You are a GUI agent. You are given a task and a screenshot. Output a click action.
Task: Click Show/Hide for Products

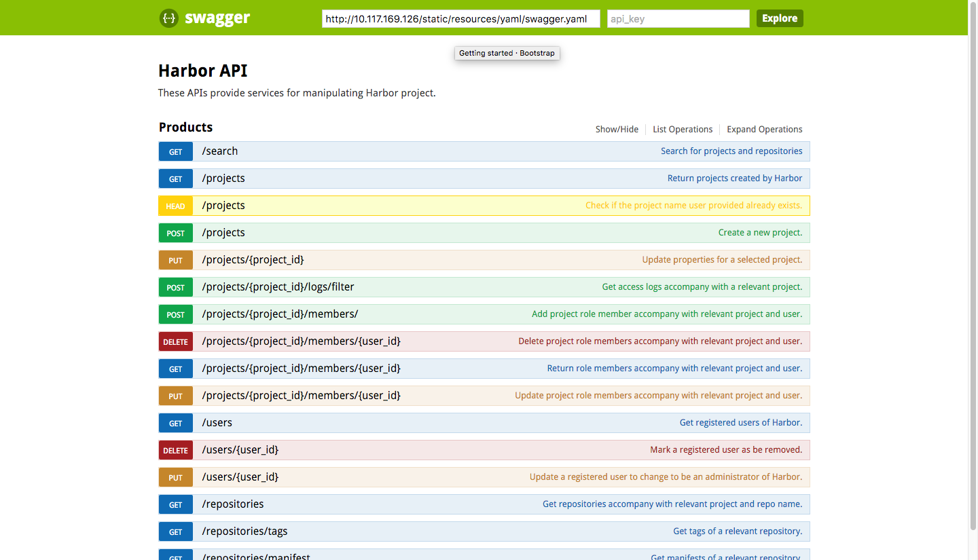pos(617,129)
